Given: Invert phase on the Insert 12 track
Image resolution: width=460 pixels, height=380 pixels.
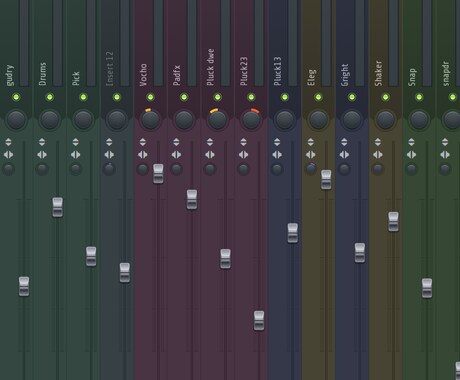Looking at the screenshot, I should [x=109, y=142].
